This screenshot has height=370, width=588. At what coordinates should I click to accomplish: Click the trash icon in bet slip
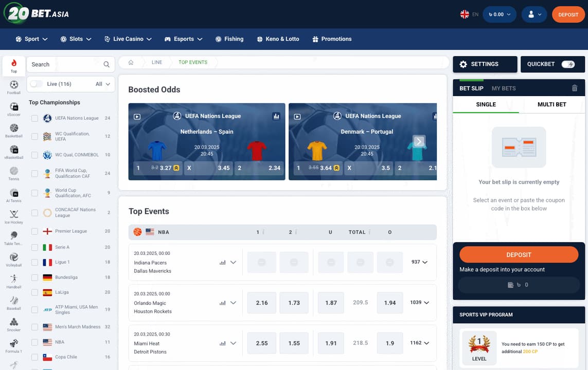click(575, 88)
